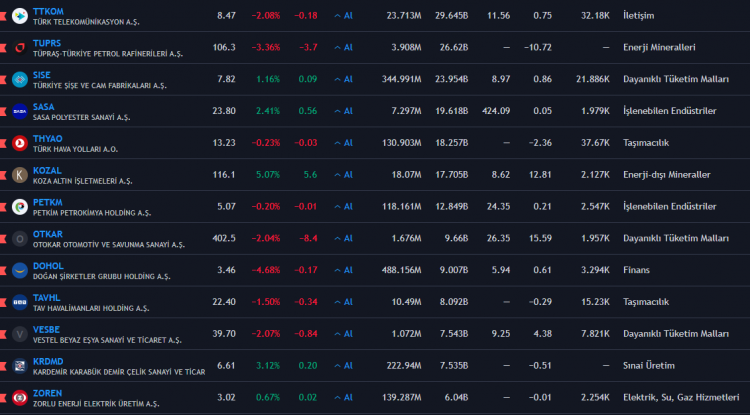750x415 pixels.
Task: Click the KOZAL company logo icon
Action: [x=20, y=175]
